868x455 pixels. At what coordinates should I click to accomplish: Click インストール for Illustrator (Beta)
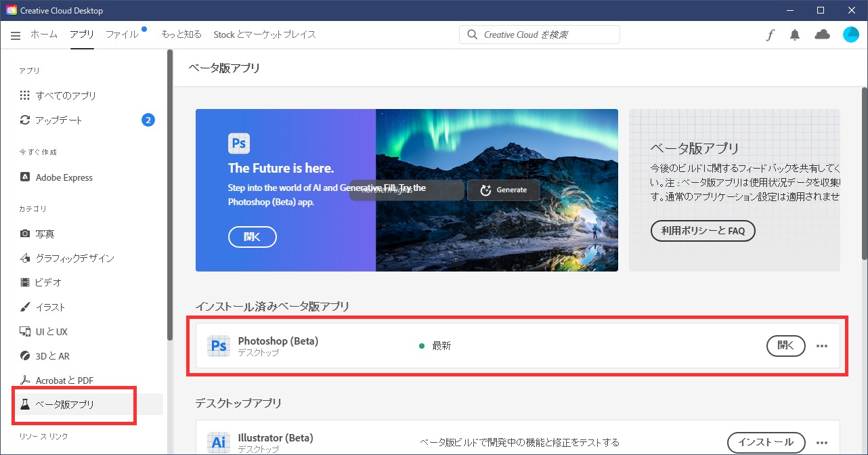point(766,442)
